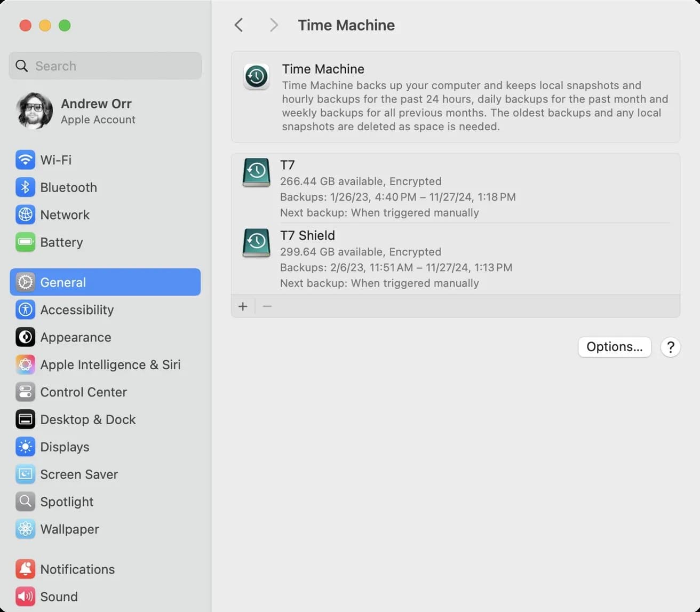Select Notifications in the sidebar

105,569
